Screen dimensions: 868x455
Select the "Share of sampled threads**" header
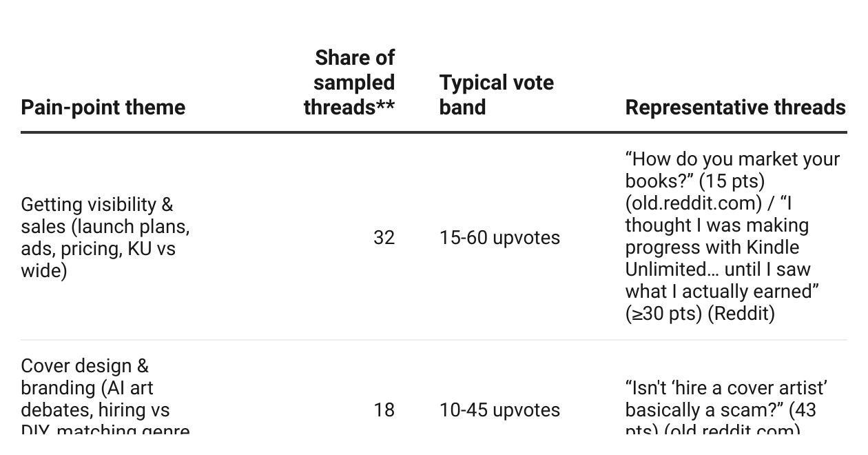[x=349, y=82]
